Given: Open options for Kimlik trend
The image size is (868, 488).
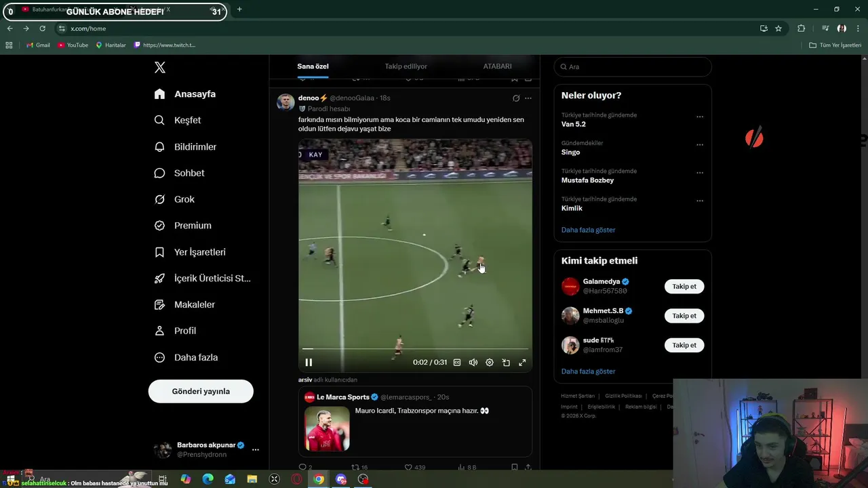Looking at the screenshot, I should click(700, 201).
